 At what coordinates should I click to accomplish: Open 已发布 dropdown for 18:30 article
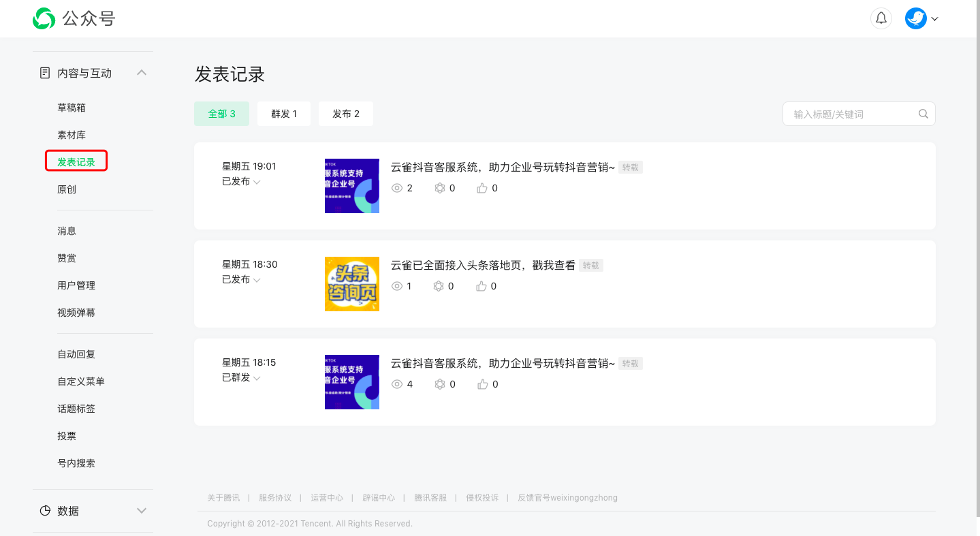click(x=257, y=280)
